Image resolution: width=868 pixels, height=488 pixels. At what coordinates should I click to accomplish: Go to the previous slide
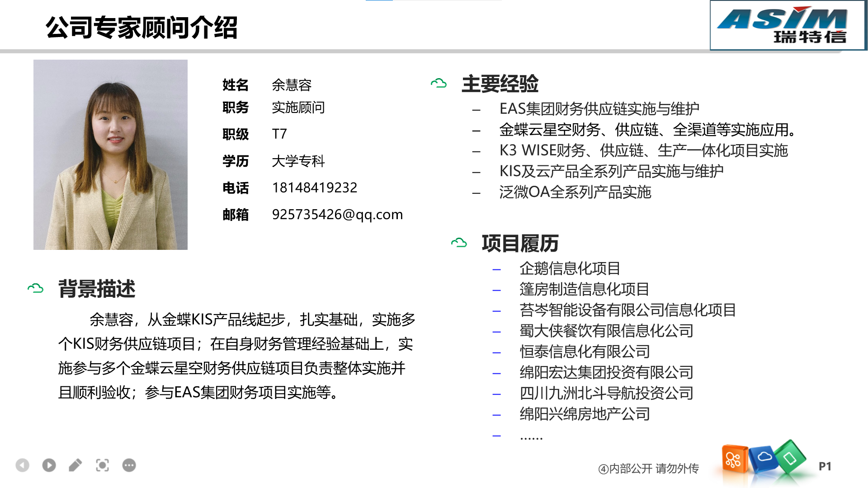(x=22, y=465)
